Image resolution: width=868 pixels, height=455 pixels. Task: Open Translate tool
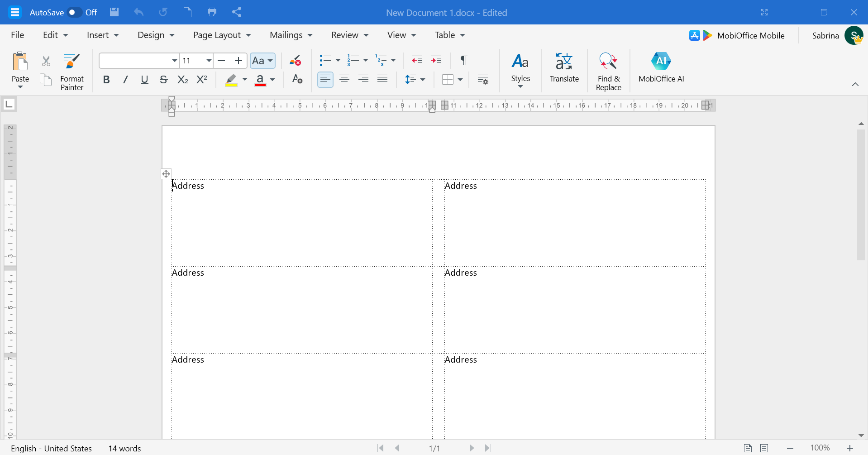564,68
